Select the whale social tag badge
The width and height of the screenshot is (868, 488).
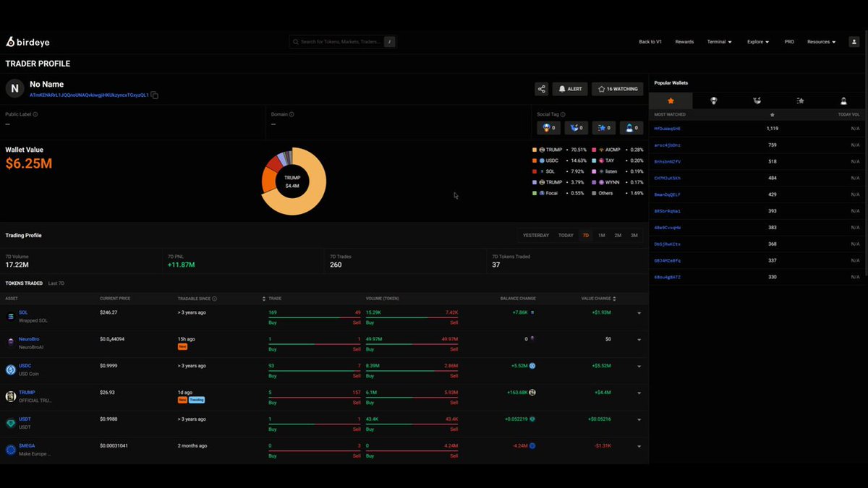click(x=577, y=128)
